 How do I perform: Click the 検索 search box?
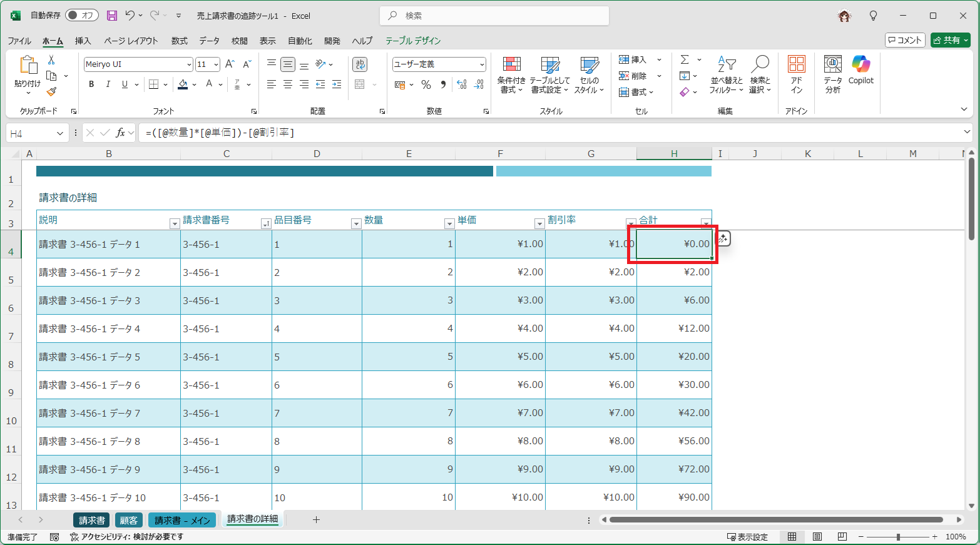[494, 16]
